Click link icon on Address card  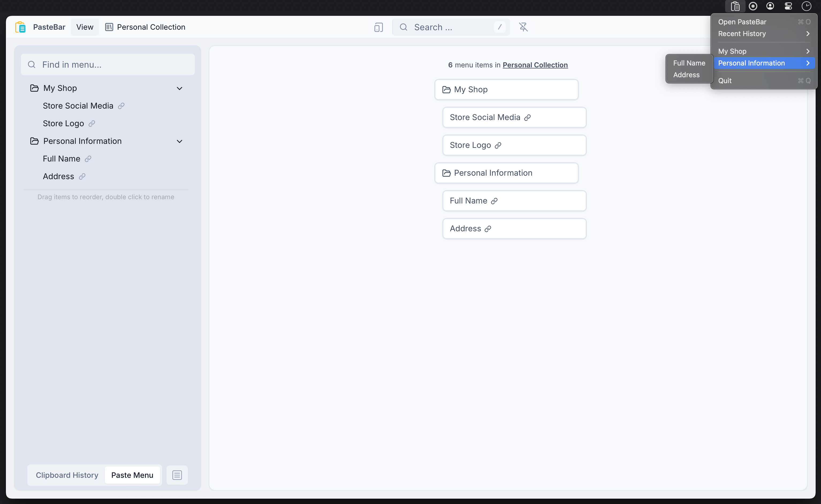coord(488,229)
